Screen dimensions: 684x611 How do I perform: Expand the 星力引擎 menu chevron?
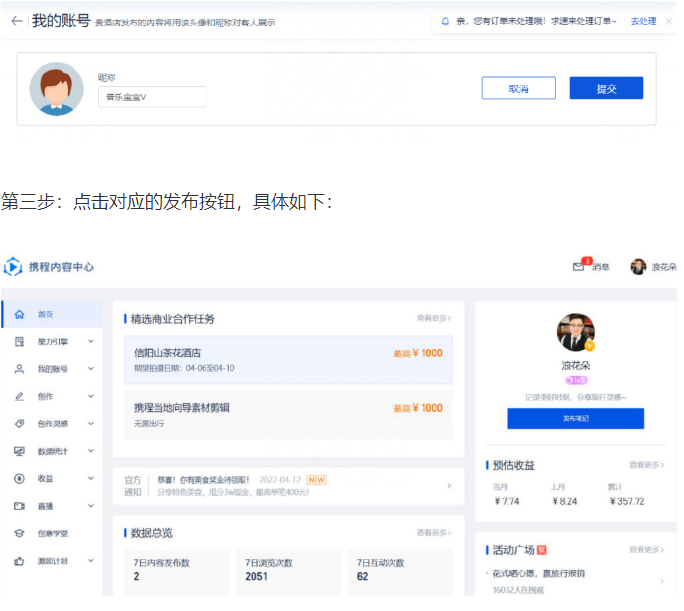91,341
